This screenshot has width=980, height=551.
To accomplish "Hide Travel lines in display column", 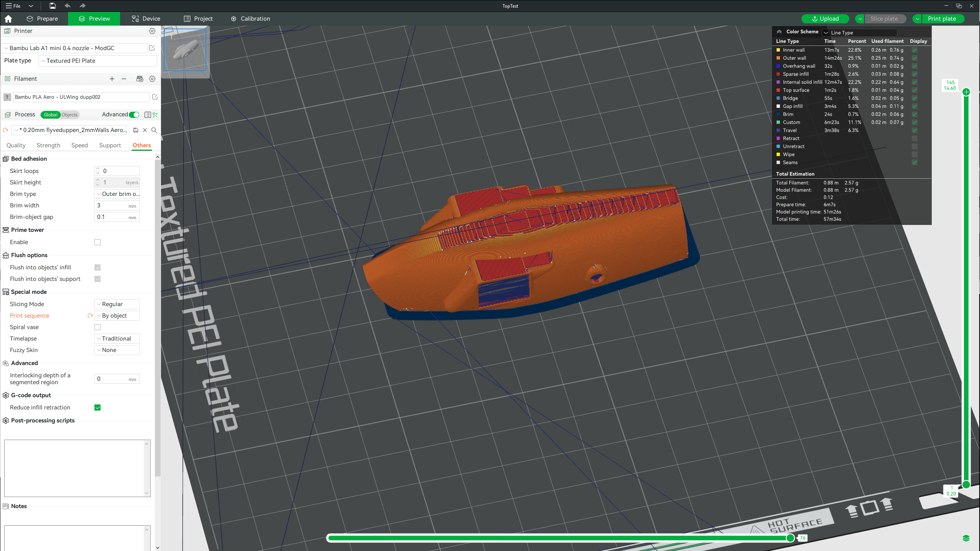I will [915, 130].
